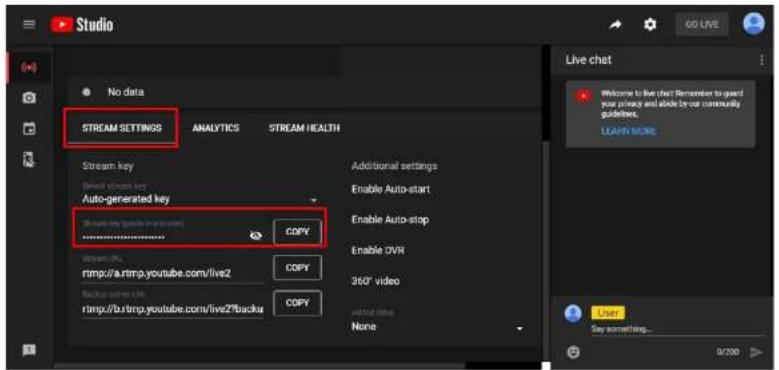Click the 0/200 character counter
The image size is (779, 370).
point(727,352)
